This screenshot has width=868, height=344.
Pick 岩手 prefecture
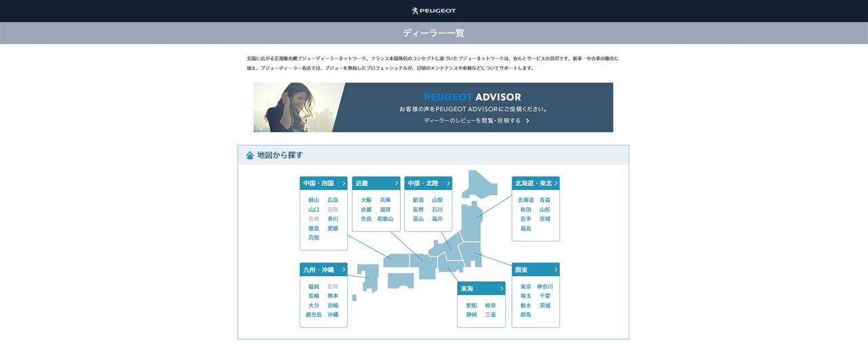[x=526, y=219]
